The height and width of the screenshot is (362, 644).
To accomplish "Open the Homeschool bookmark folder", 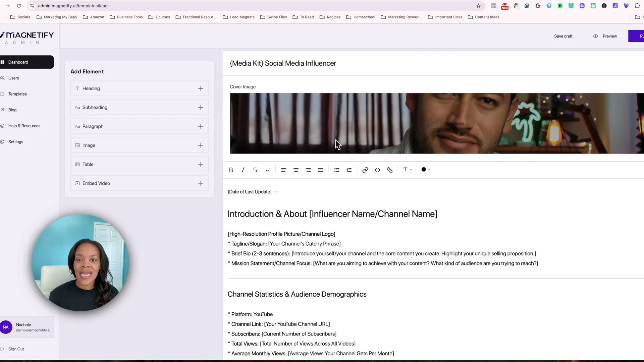I will (x=360, y=17).
